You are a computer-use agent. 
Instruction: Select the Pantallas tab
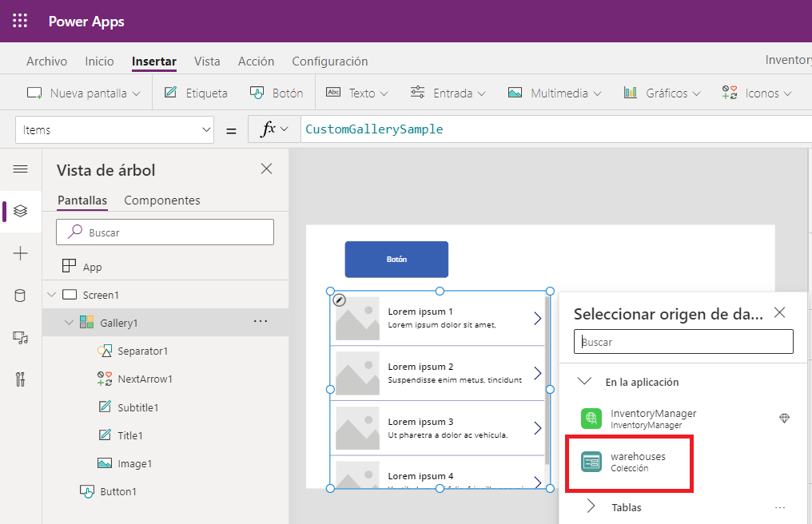(82, 200)
